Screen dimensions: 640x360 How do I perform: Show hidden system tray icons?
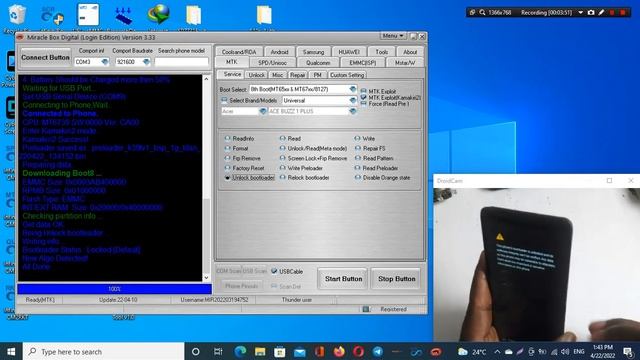(497, 351)
